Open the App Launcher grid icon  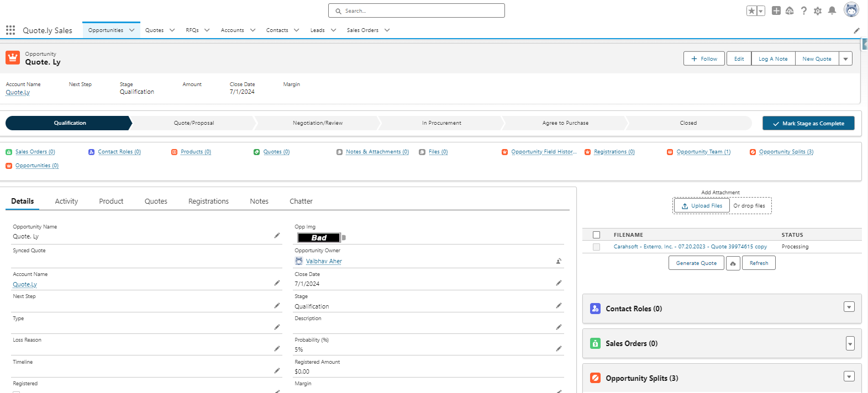10,30
